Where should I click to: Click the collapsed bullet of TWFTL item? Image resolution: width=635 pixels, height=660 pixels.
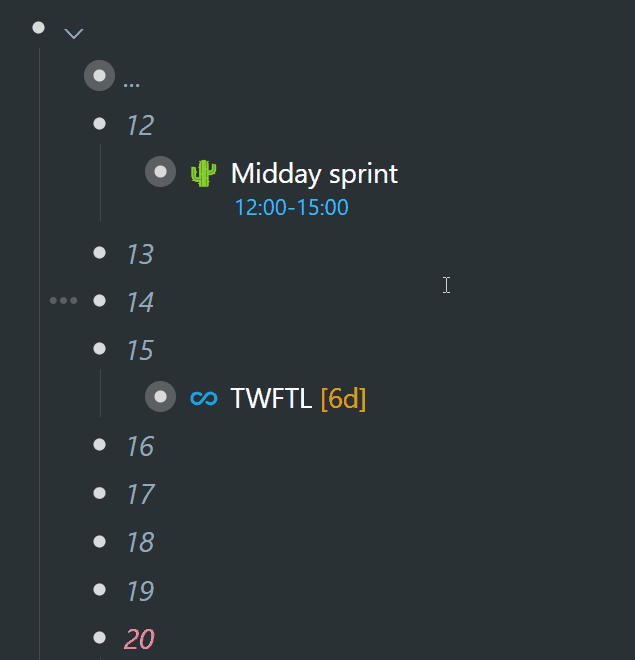point(160,397)
